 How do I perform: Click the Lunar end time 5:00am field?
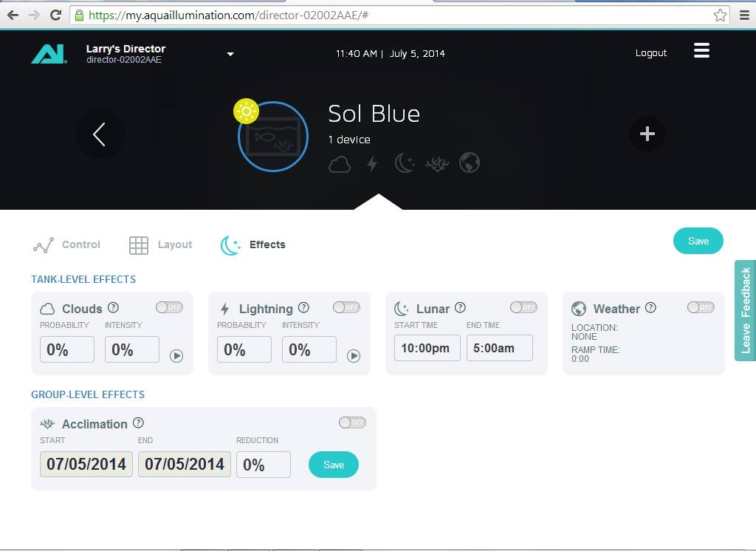pyautogui.click(x=500, y=348)
